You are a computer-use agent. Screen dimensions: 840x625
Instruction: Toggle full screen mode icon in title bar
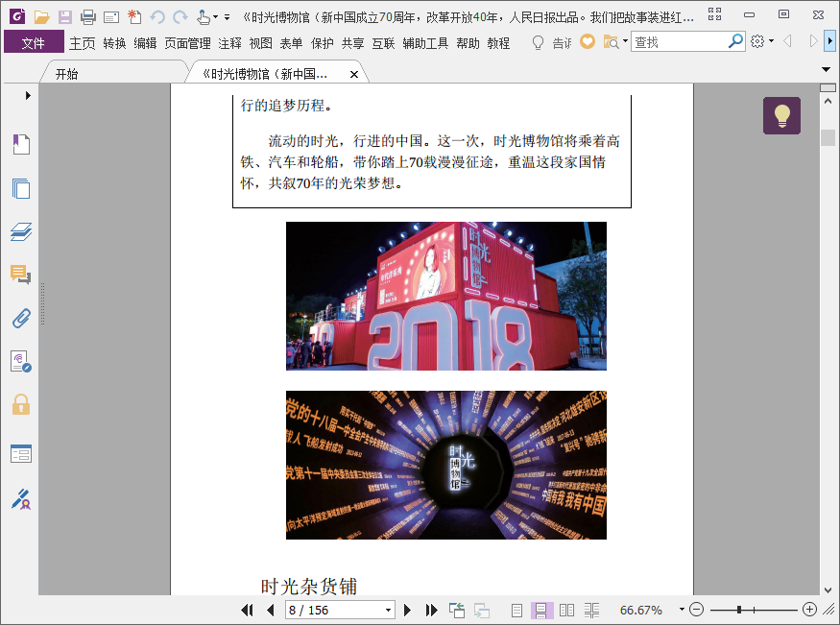(x=714, y=14)
